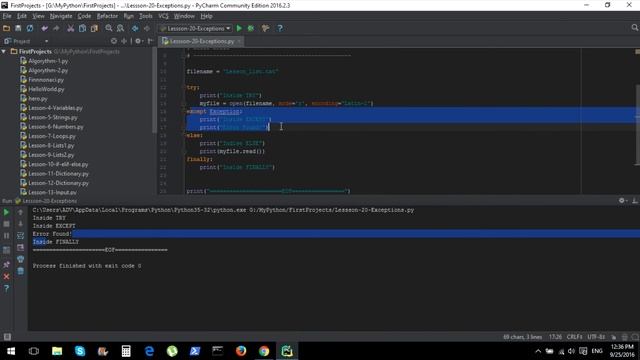Viewport: 640px width, 360px height.
Task: Hide the Run panel using the hide icon
Action: (x=635, y=200)
